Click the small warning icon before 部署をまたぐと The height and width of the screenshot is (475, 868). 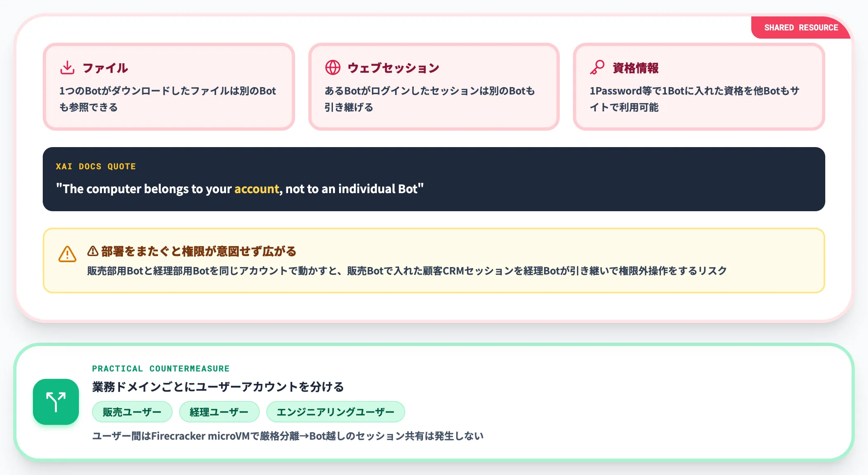click(93, 251)
